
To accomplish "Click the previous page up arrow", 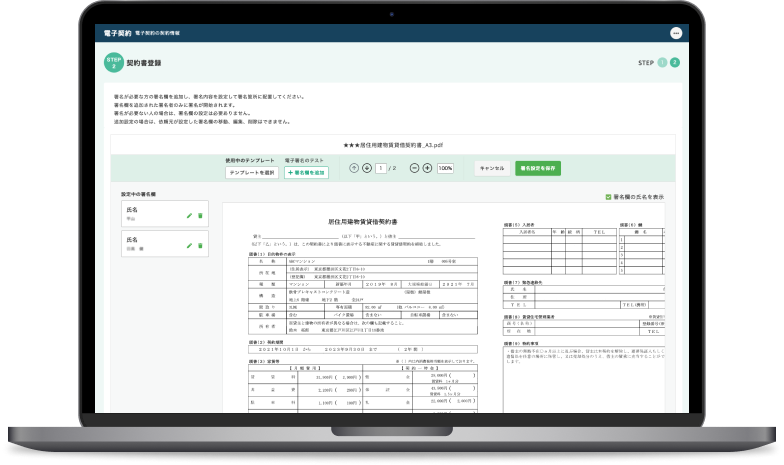I will 354,168.
